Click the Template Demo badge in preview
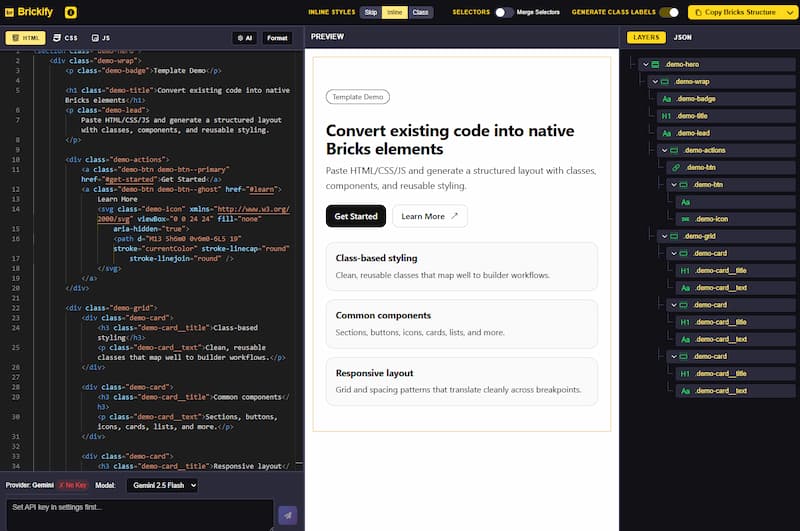 pyautogui.click(x=358, y=97)
